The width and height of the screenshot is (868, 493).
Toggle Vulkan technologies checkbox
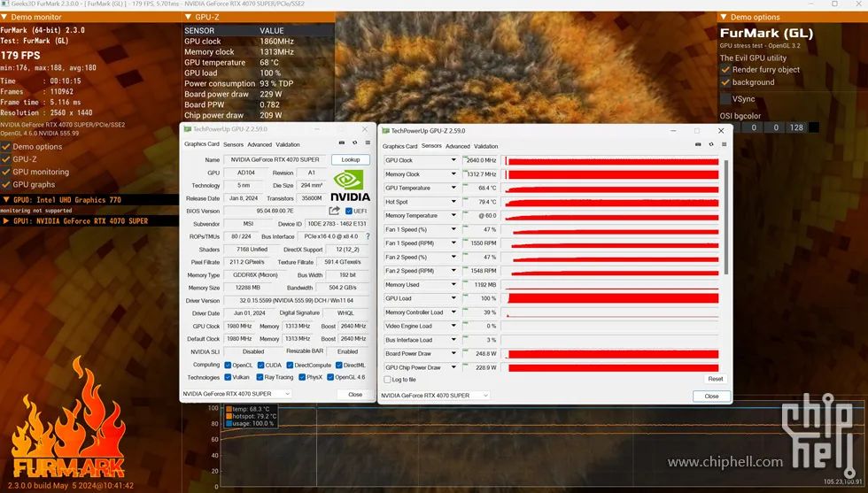pos(228,377)
